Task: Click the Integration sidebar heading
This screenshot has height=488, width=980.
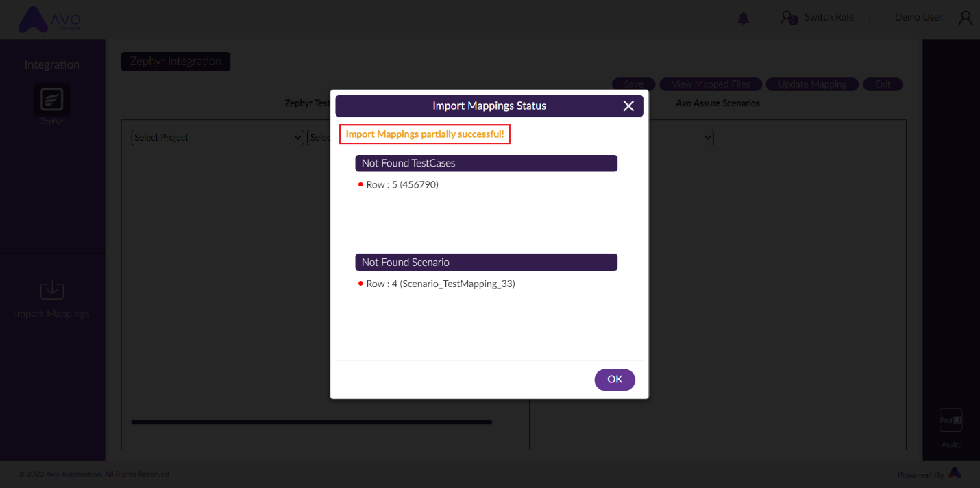Action: click(52, 64)
